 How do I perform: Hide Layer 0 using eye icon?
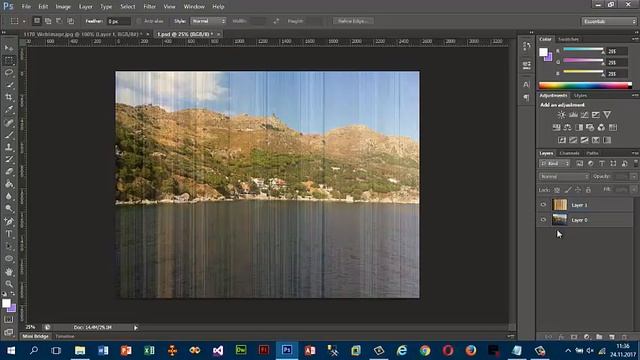point(543,220)
